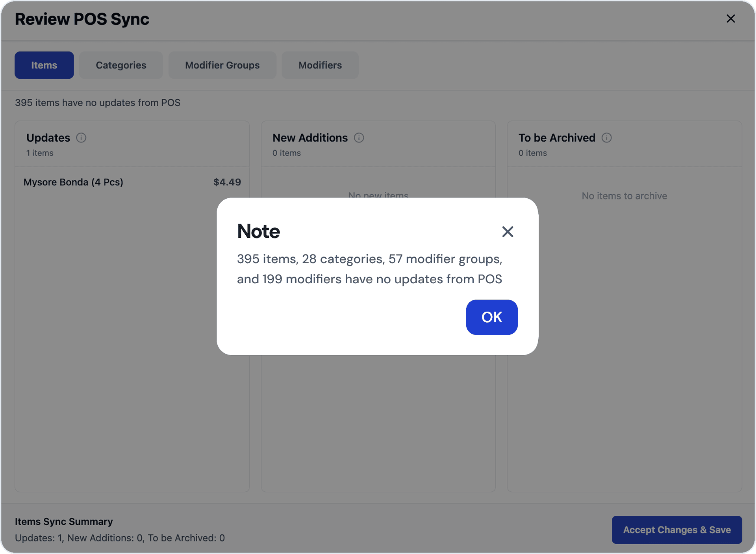Select the Modifiers tab
This screenshot has width=756, height=554.
[320, 65]
